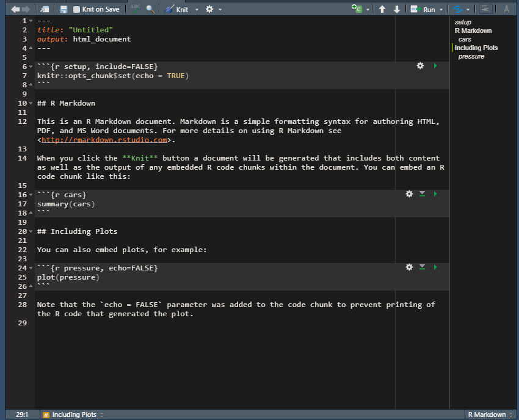The image size is (519, 420).
Task: Open Find/Replace magnifier
Action: coord(150,9)
